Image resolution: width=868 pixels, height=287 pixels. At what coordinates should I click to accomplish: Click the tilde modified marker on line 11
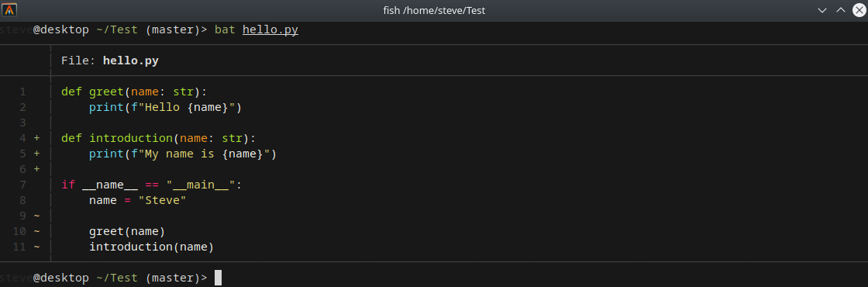36,247
